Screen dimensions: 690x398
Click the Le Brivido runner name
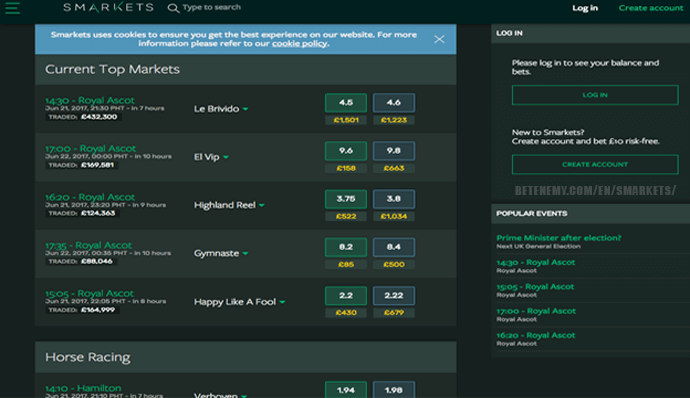pyautogui.click(x=216, y=109)
